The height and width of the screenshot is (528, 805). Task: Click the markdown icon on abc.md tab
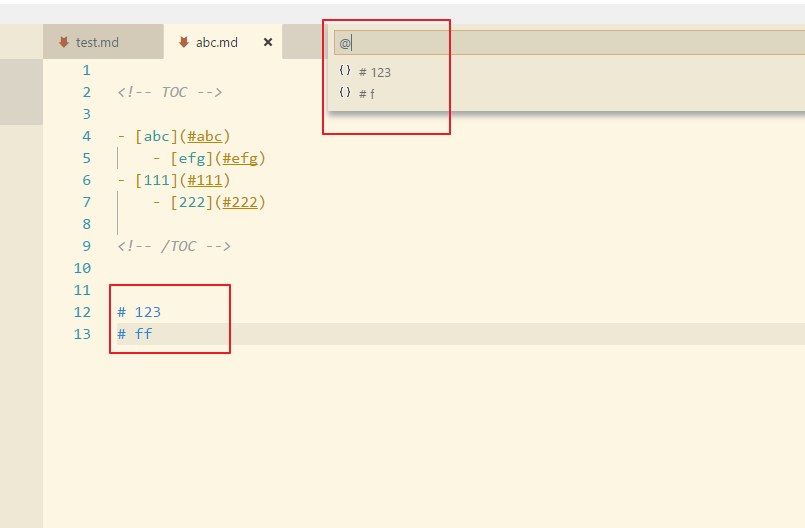183,42
